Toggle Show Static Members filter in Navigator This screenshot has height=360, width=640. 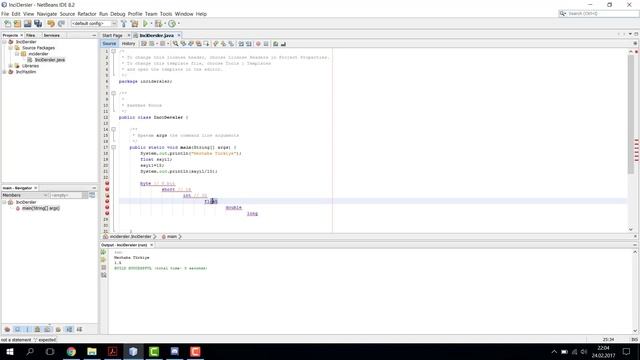(x=27, y=329)
